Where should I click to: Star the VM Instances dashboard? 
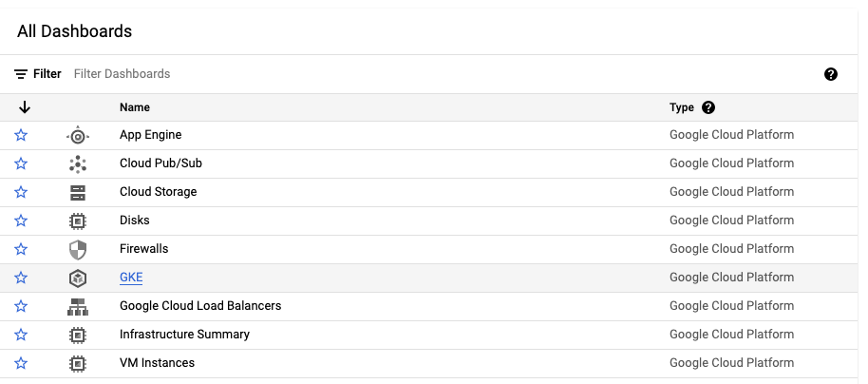(x=21, y=363)
